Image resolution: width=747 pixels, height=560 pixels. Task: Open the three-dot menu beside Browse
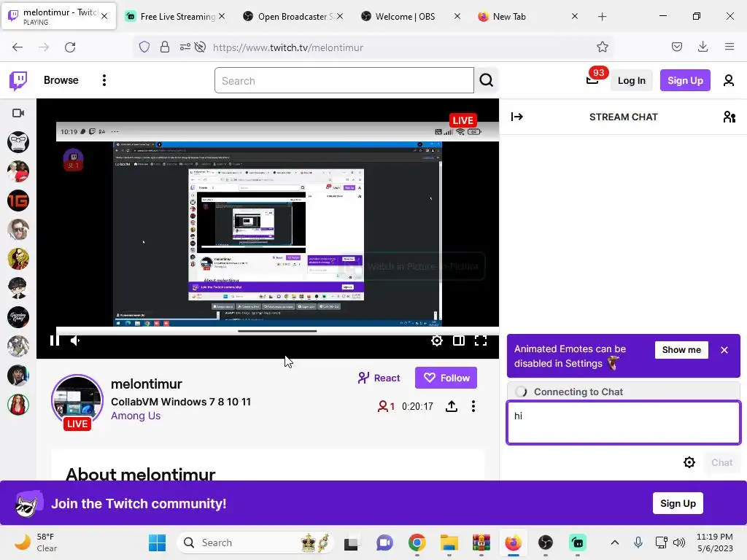(104, 80)
